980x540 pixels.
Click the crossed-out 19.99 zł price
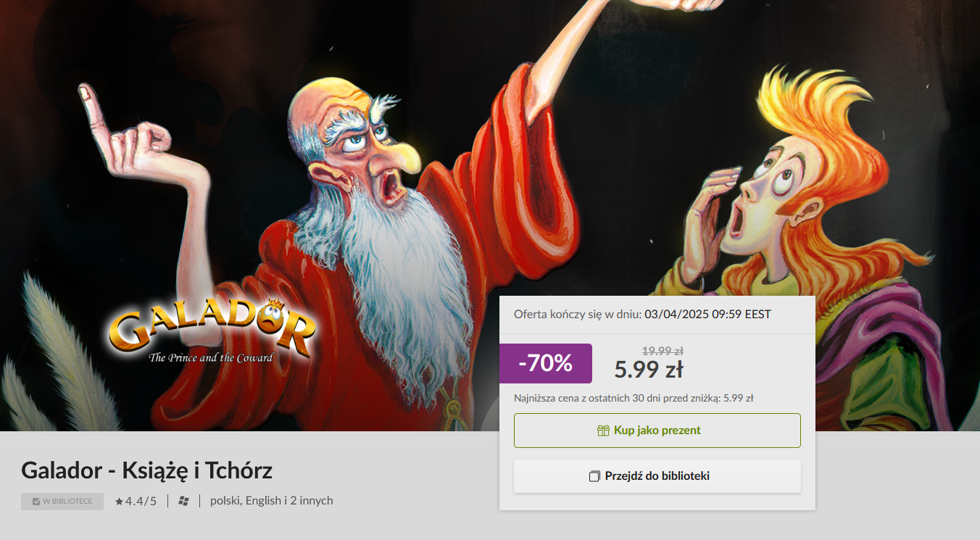coord(663,351)
